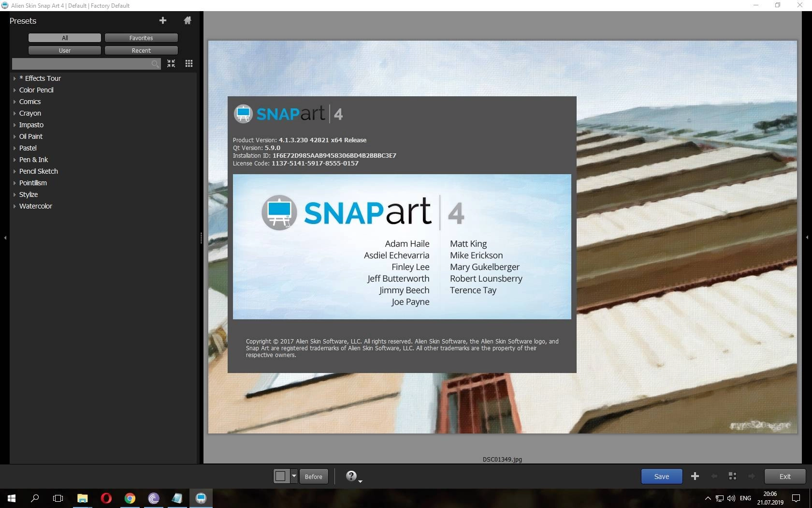812x508 pixels.
Task: Expand the Pastel category
Action: point(14,148)
